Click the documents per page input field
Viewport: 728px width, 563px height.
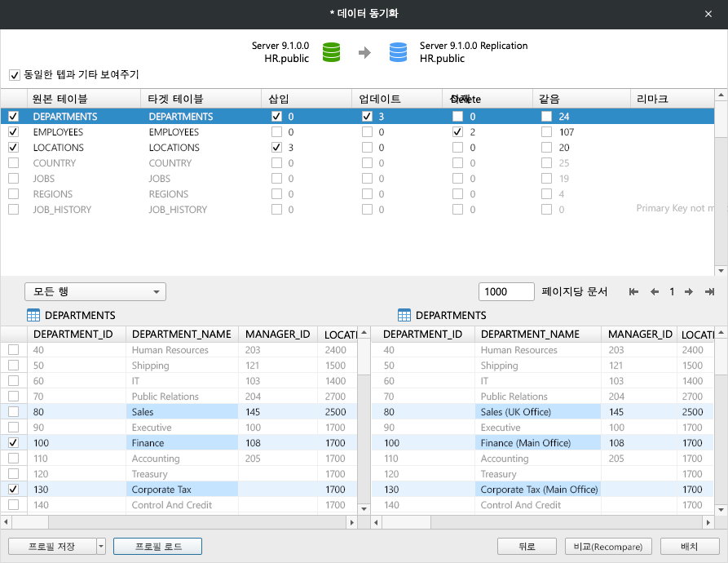pyautogui.click(x=506, y=292)
